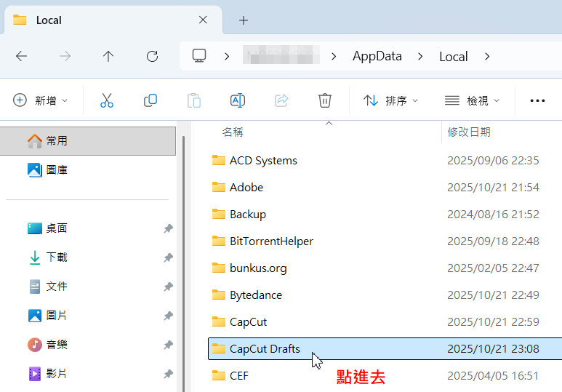
Task: Click the Cut scissors icon
Action: pyautogui.click(x=107, y=101)
